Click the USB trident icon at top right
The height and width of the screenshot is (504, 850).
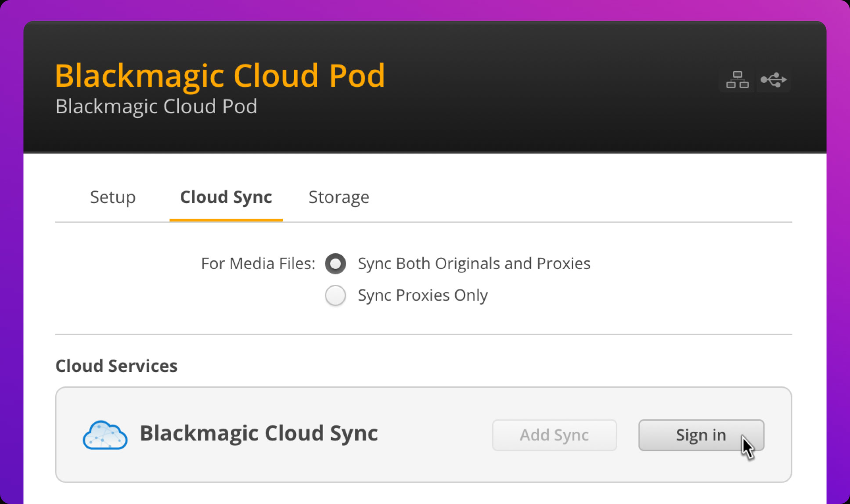[x=774, y=79]
